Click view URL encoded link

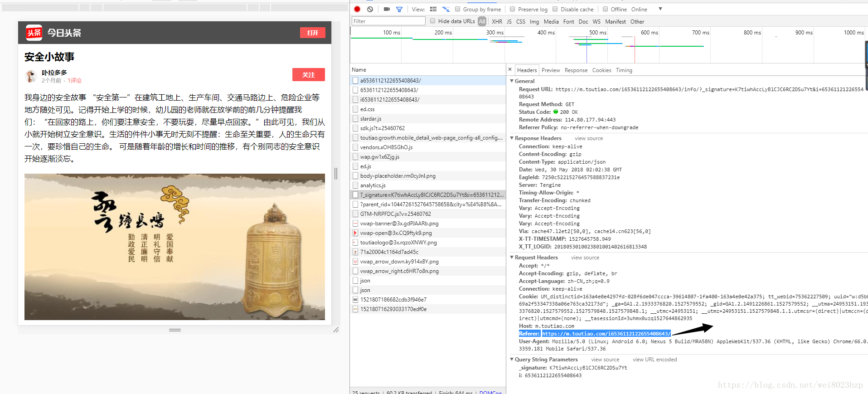coord(655,360)
